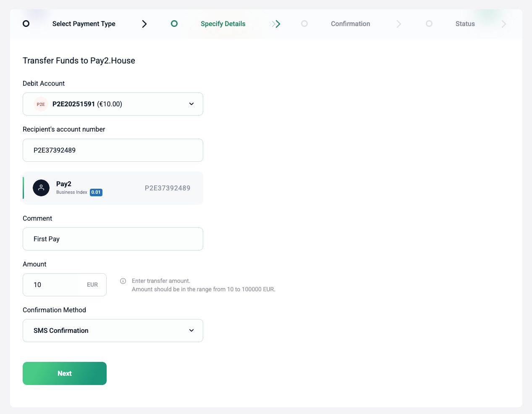The height and width of the screenshot is (414, 532).
Task: Click the Select Payment Type step circle icon
Action: coord(26,24)
